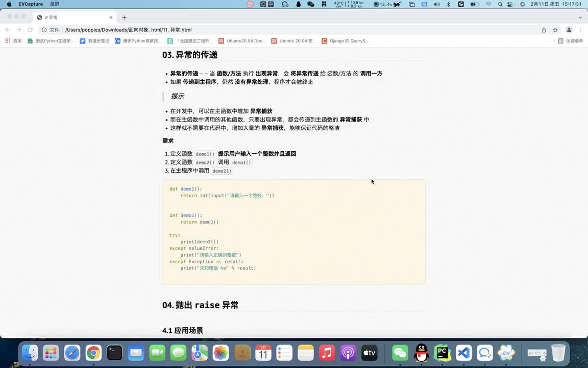Screen dimensions: 588x368
Task: Open the Apple menu
Action: pyautogui.click(x=9, y=4)
